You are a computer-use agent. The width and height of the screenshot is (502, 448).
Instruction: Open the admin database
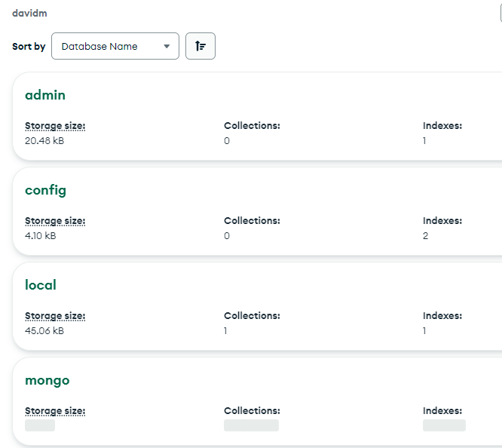pos(45,95)
